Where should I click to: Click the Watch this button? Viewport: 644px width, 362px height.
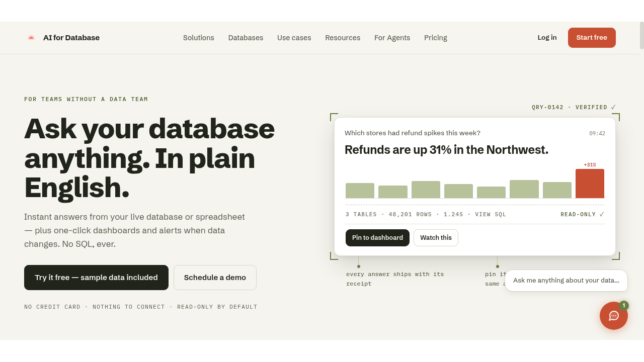[436, 238]
